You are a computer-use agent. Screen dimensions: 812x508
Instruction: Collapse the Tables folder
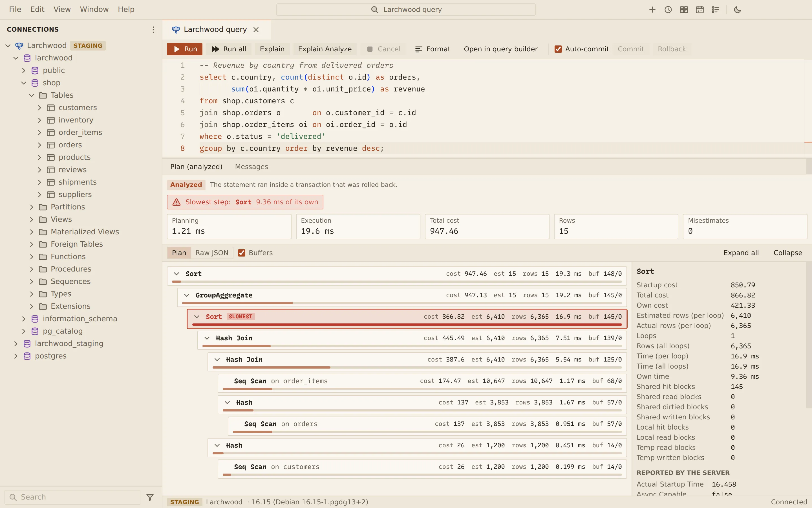click(x=32, y=95)
